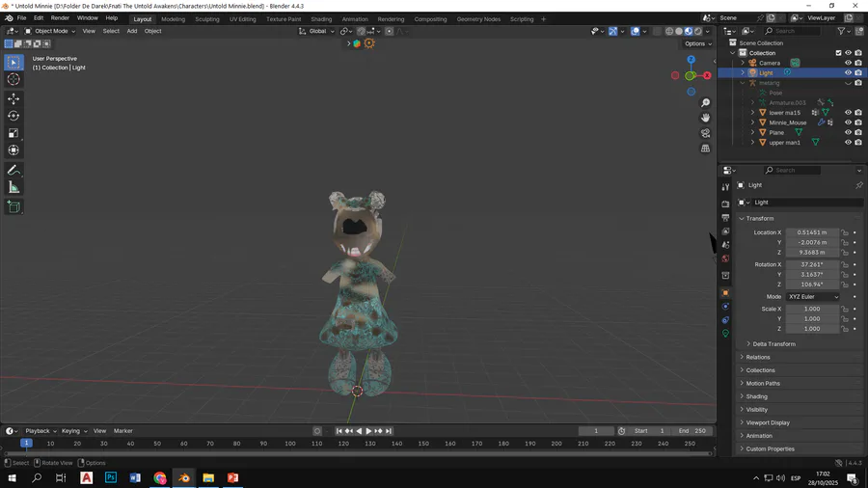Jump to timeline start frame
Screen dimensions: 868x488
point(339,431)
